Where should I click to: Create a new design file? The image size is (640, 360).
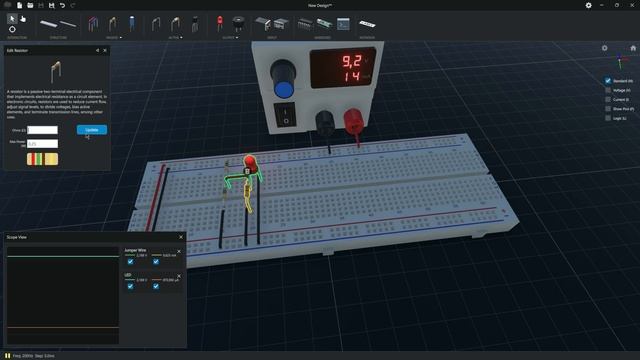(x=19, y=5)
